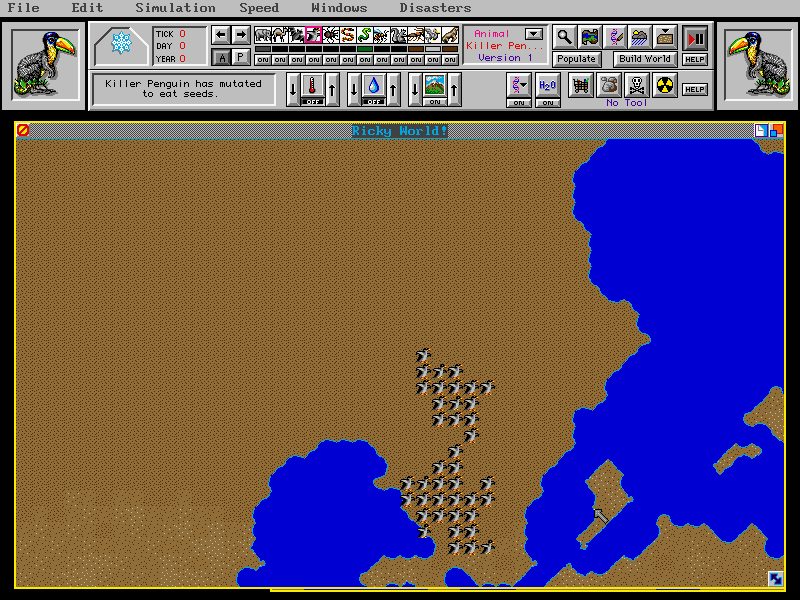The height and width of the screenshot is (600, 800).
Task: Click the mountain landscape altitude icon
Action: coord(435,85)
